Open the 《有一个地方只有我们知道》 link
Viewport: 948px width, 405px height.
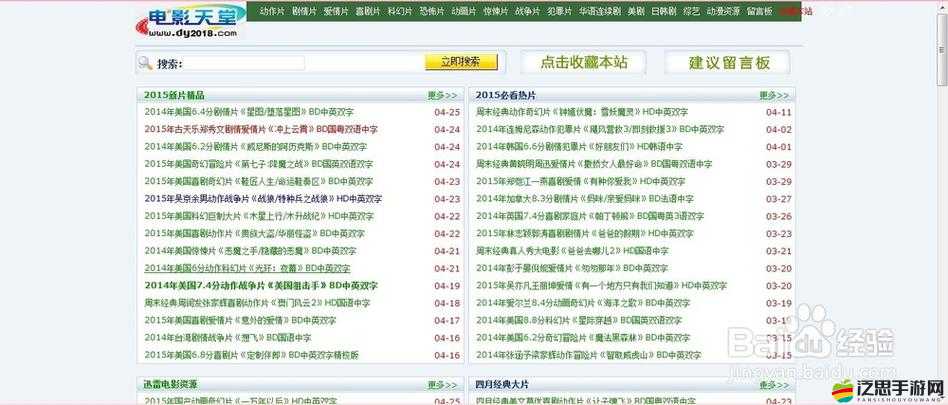click(602, 285)
